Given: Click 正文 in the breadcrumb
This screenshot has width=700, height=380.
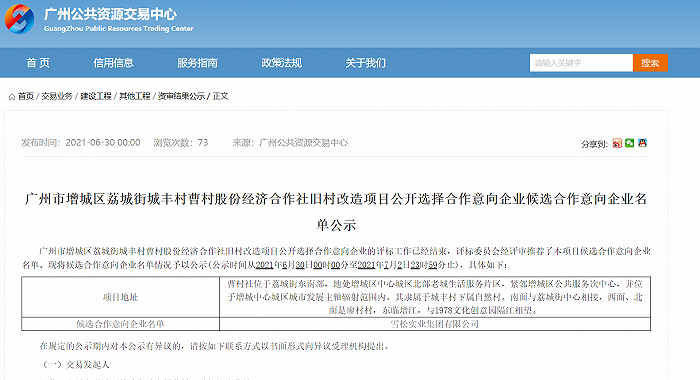Looking at the screenshot, I should pos(220,96).
